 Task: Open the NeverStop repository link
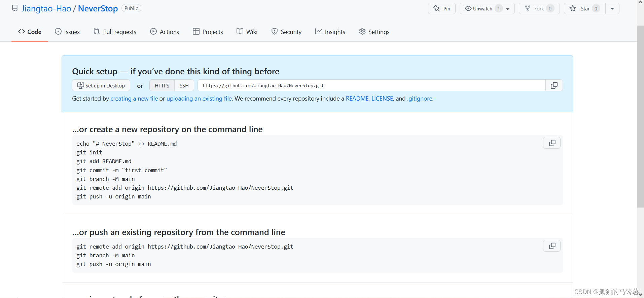point(98,8)
